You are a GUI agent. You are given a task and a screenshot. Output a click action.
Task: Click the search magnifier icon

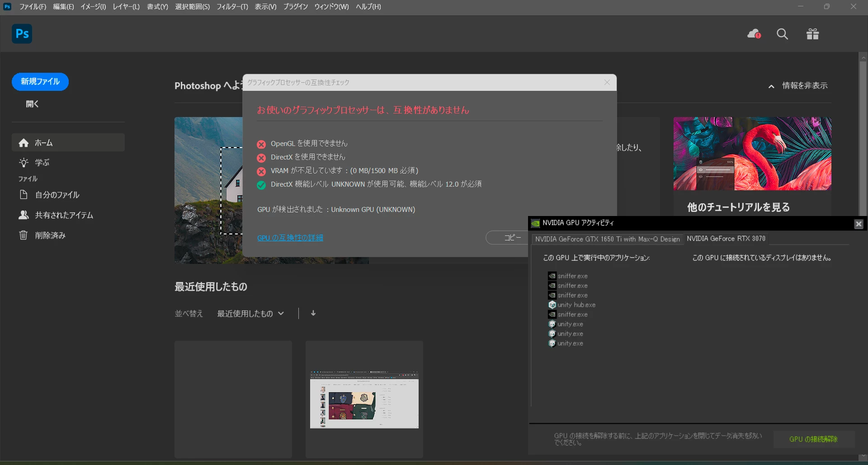click(782, 34)
